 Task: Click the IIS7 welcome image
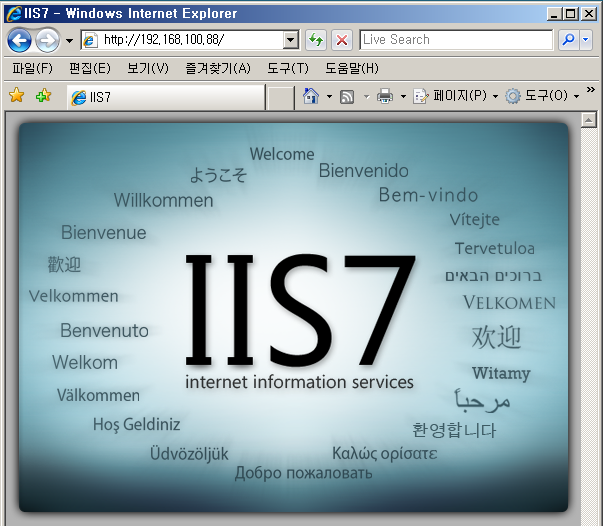coord(293,317)
